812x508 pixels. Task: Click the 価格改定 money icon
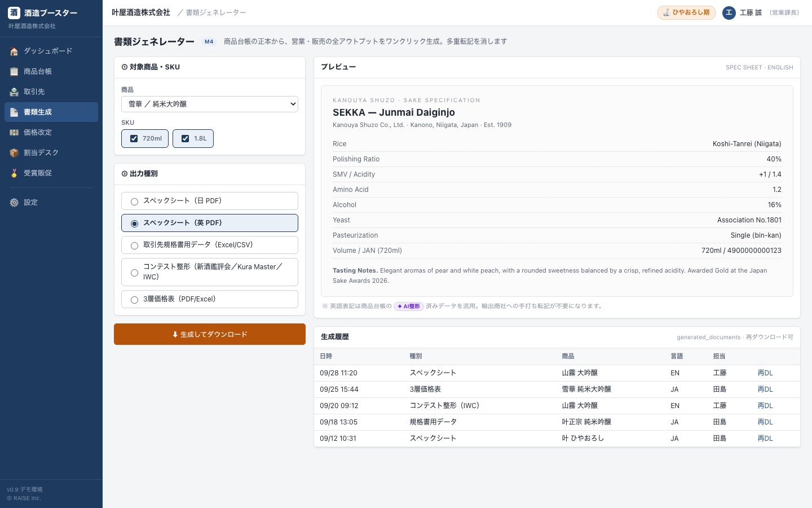click(14, 133)
